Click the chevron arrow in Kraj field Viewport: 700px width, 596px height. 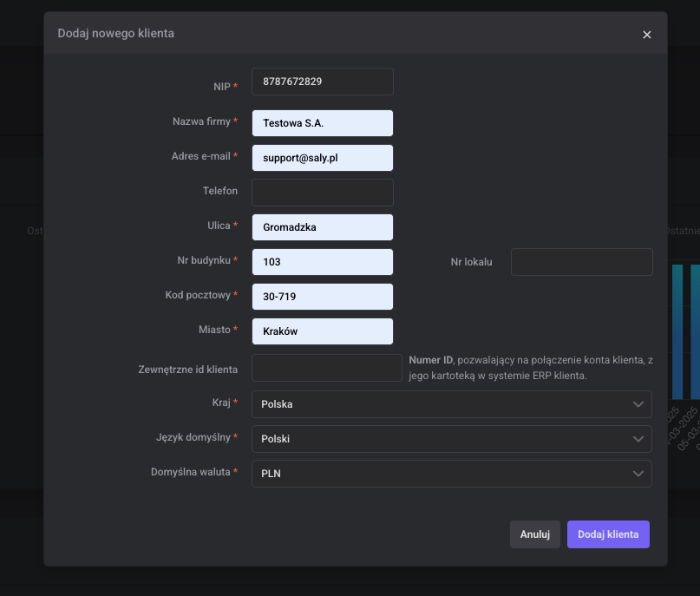point(638,404)
